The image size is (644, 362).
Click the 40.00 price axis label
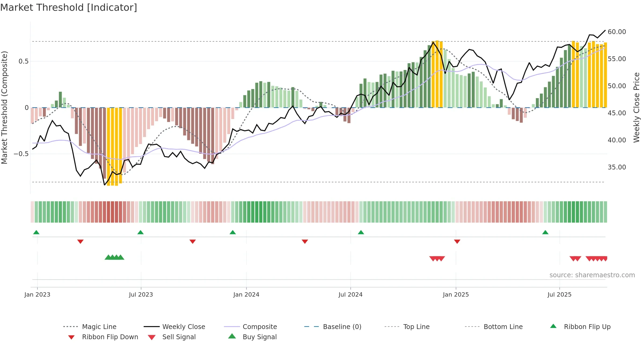[617, 140]
